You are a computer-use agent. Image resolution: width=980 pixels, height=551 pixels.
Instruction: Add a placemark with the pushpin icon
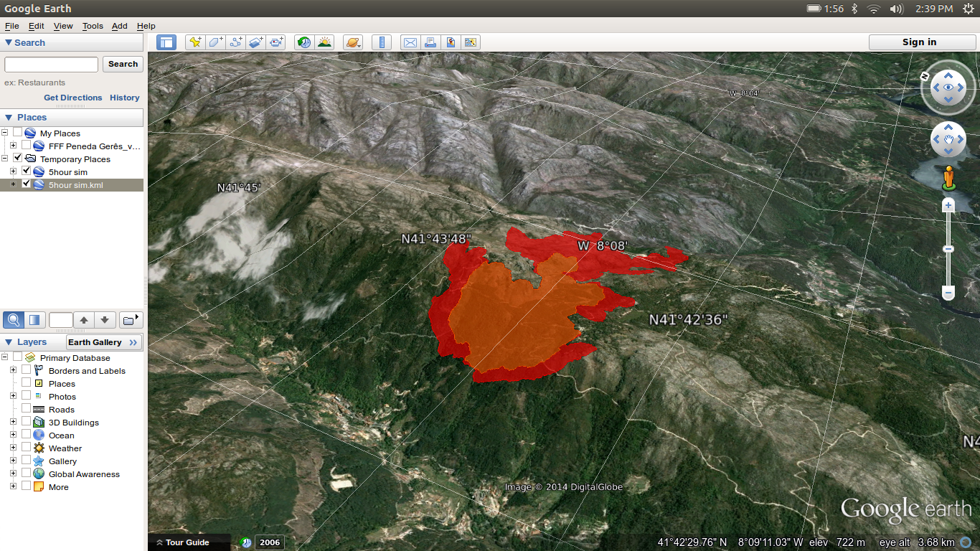(195, 42)
